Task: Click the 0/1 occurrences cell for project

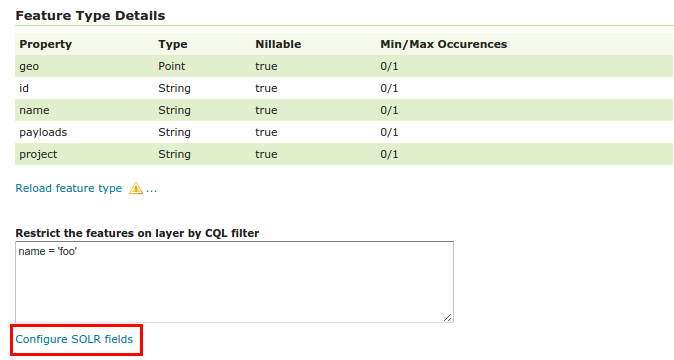Action: 389,154
